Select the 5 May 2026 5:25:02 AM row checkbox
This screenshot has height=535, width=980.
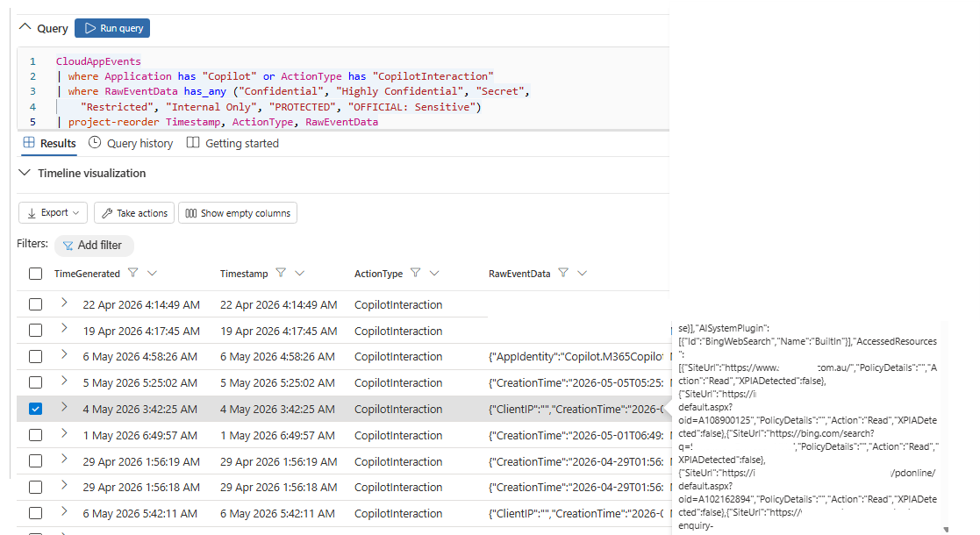(36, 382)
